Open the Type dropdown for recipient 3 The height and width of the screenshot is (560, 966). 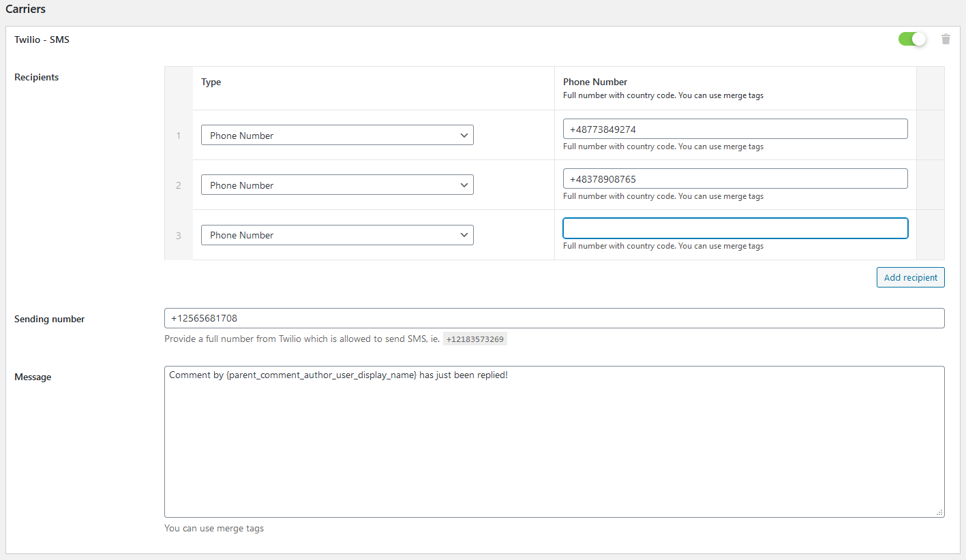click(x=337, y=235)
